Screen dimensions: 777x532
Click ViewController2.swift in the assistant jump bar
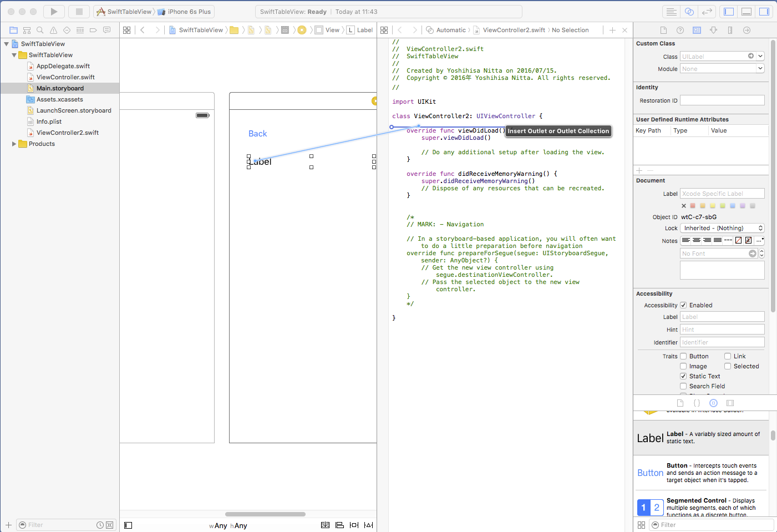pyautogui.click(x=514, y=30)
